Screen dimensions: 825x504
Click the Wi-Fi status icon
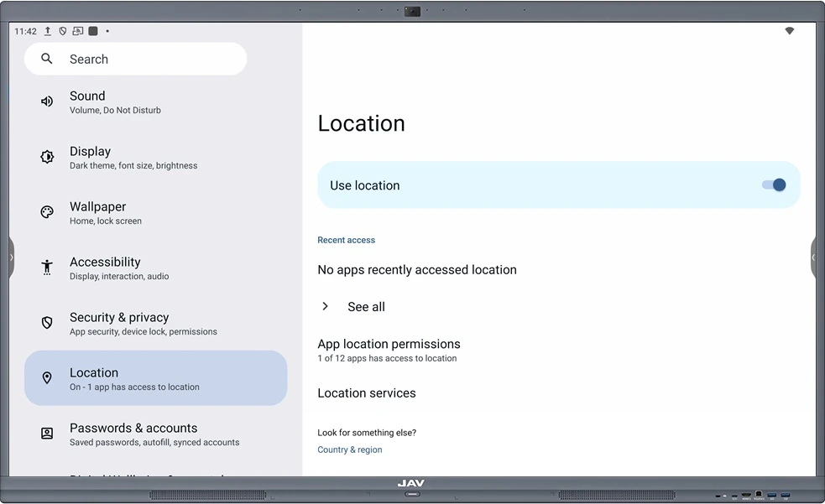click(x=789, y=31)
